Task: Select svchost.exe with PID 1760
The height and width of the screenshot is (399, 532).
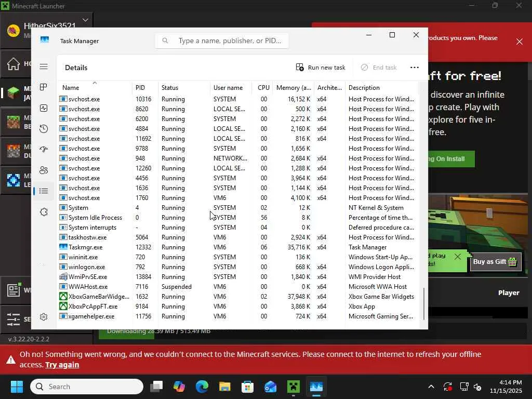Action: click(x=238, y=198)
